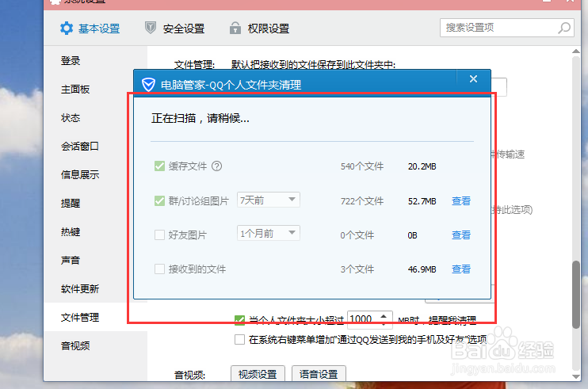Enable 通过QQ发送到我的手机及好友 menu option
The width and height of the screenshot is (588, 389).
pos(239,340)
